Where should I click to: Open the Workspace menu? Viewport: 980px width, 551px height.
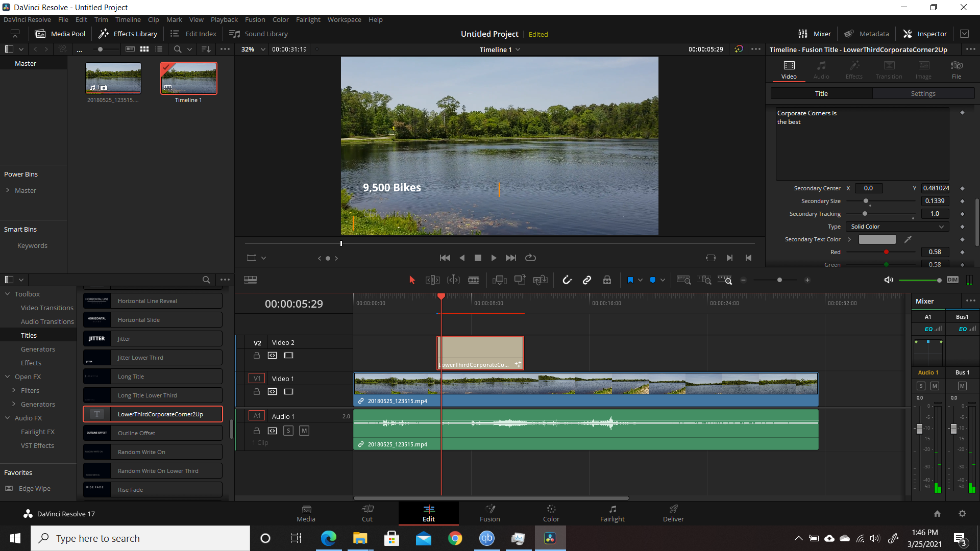coord(344,19)
